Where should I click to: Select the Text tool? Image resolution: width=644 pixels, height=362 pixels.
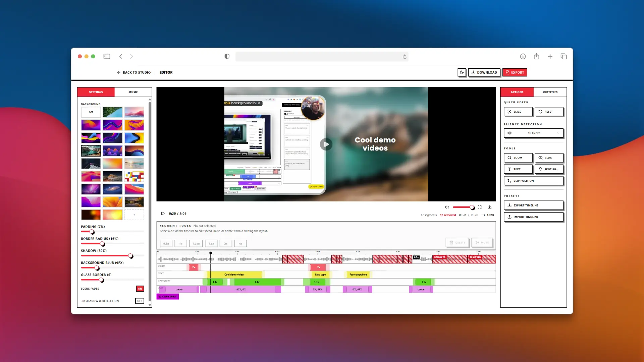518,169
